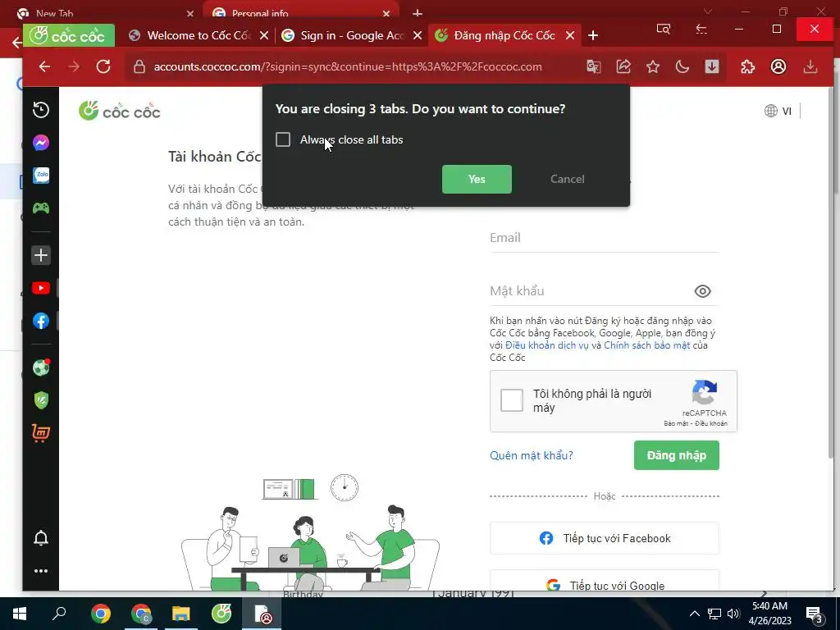The width and height of the screenshot is (840, 630).
Task: Open the History icon in the sidebar
Action: (x=41, y=110)
